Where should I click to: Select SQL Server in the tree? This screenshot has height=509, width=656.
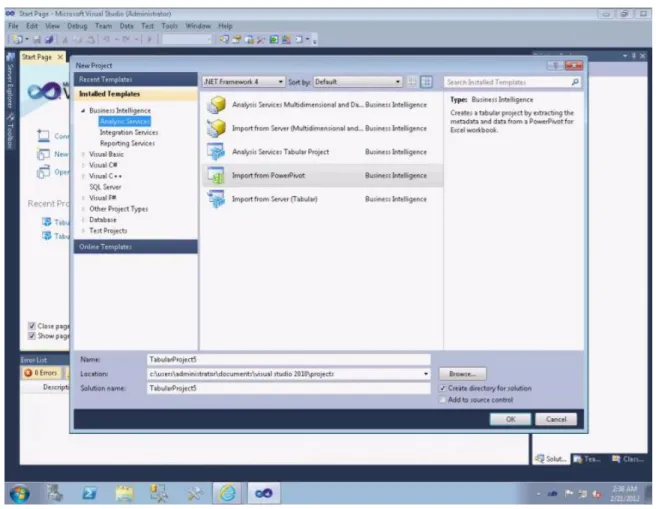click(x=105, y=187)
